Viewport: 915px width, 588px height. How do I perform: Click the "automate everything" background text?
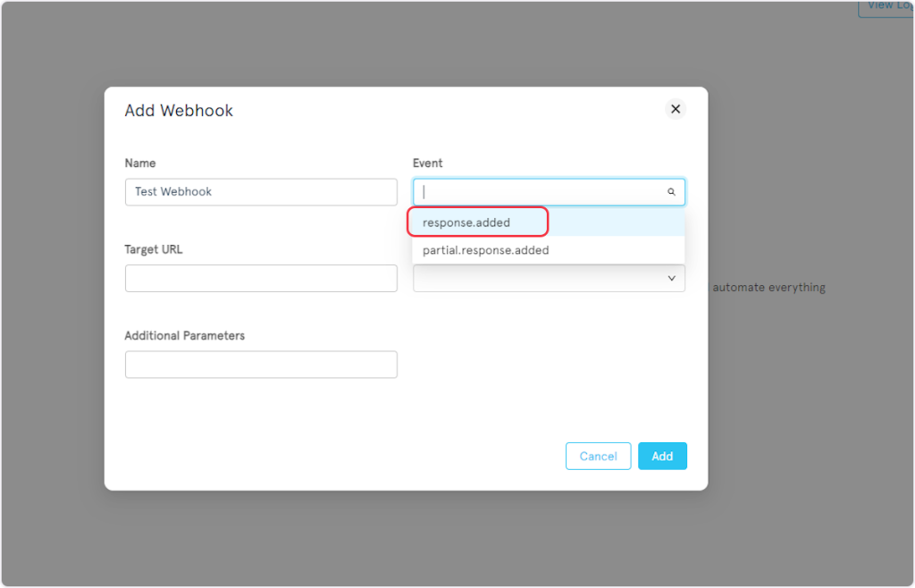(768, 288)
